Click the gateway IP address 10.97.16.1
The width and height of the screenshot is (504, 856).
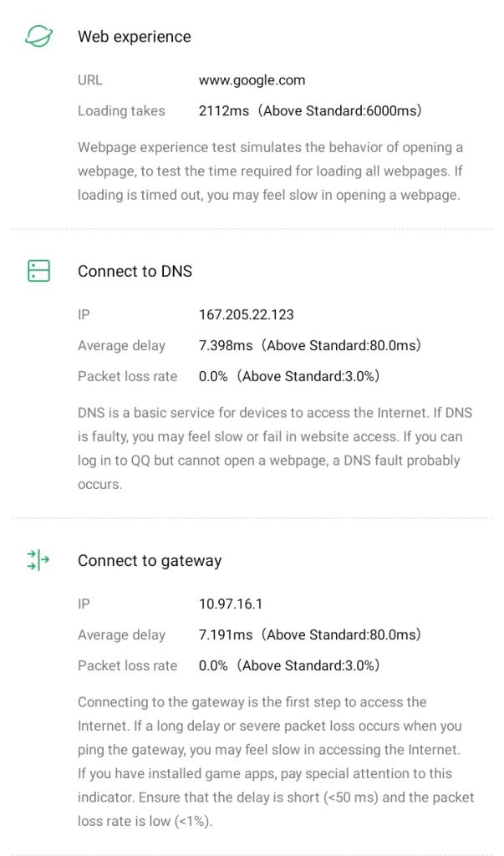click(231, 604)
